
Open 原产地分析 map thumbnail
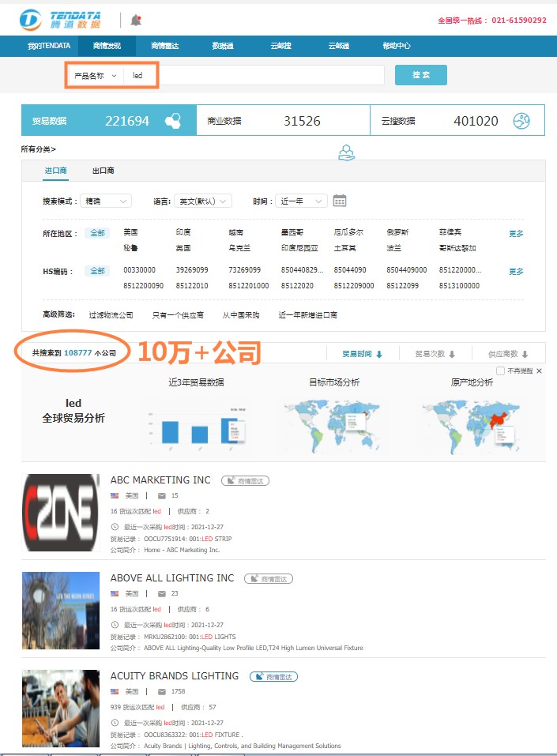(472, 426)
